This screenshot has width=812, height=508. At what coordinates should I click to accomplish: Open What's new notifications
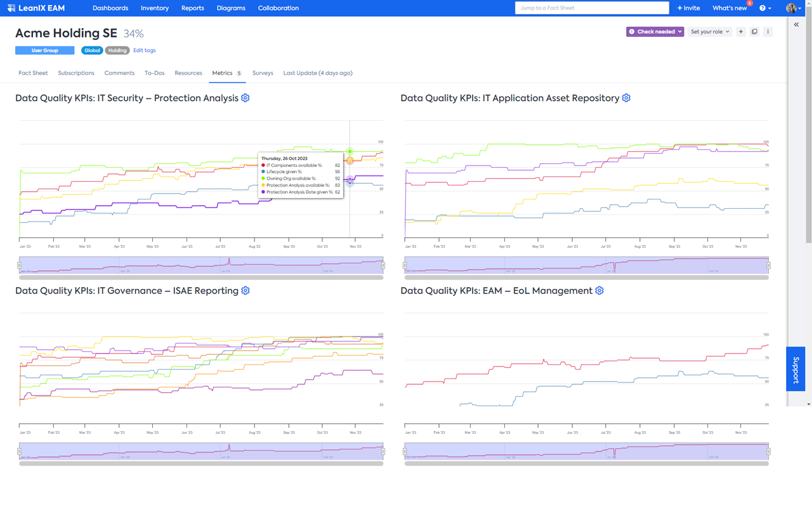tap(730, 8)
